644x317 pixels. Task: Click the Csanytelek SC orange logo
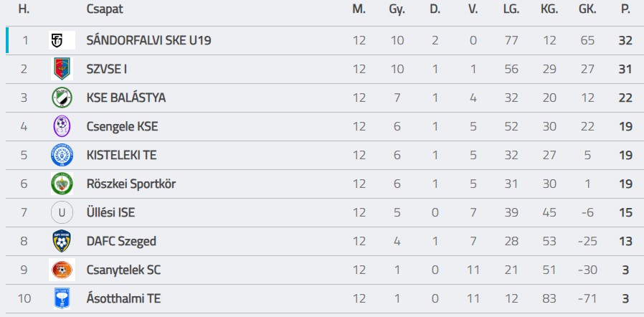tap(62, 270)
